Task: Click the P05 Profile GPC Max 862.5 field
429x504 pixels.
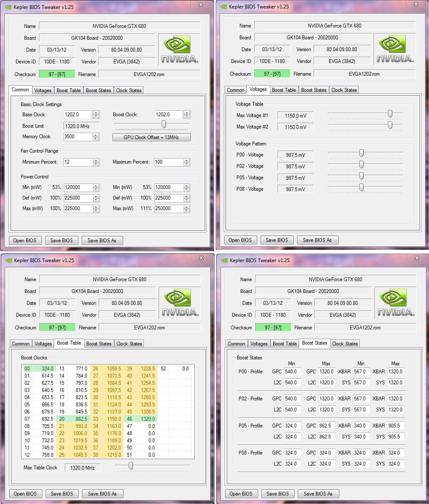Action: pyautogui.click(x=327, y=426)
